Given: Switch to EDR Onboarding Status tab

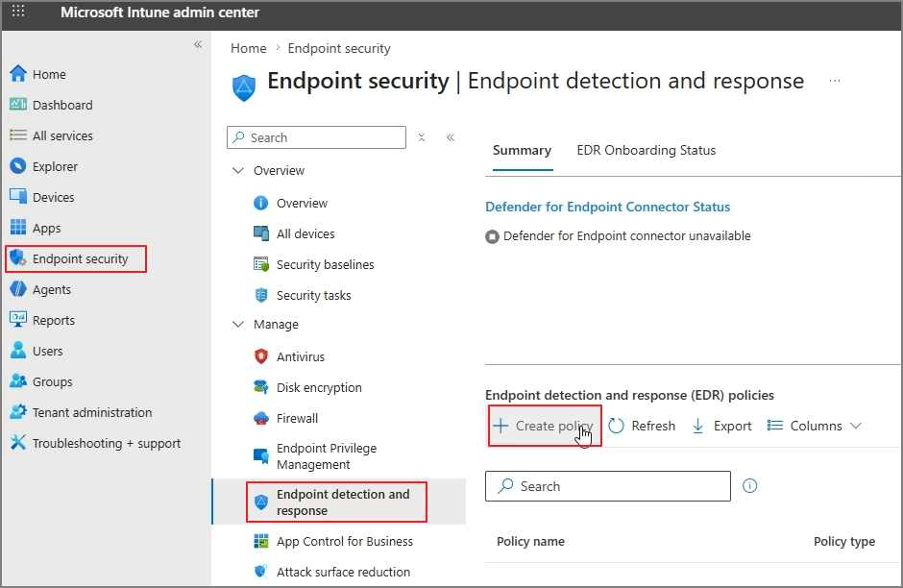Looking at the screenshot, I should [x=647, y=150].
